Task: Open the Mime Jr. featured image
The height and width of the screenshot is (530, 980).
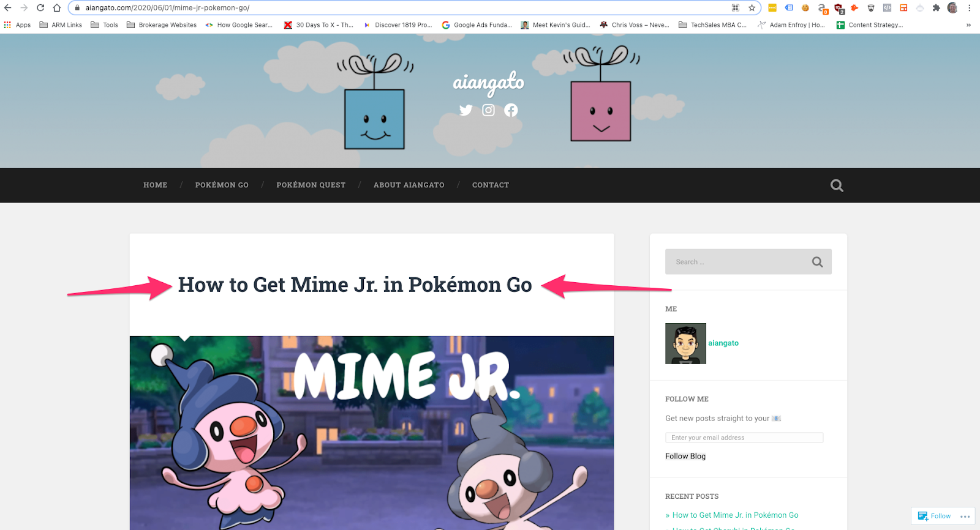Action: click(372, 433)
